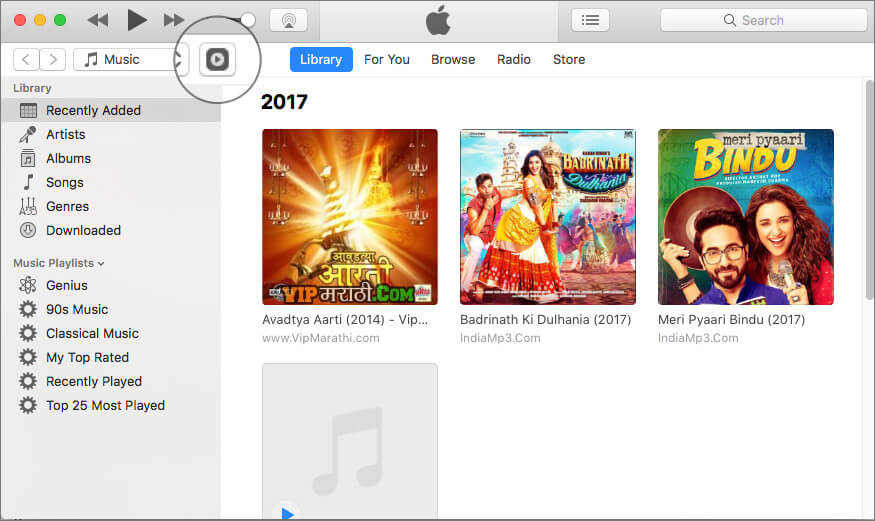Click the Artists microphone icon

point(28,134)
